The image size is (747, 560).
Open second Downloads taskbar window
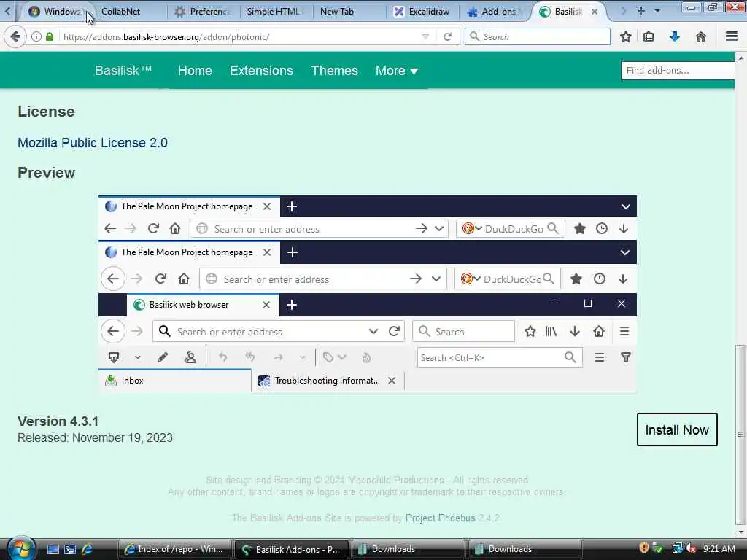coord(525,549)
